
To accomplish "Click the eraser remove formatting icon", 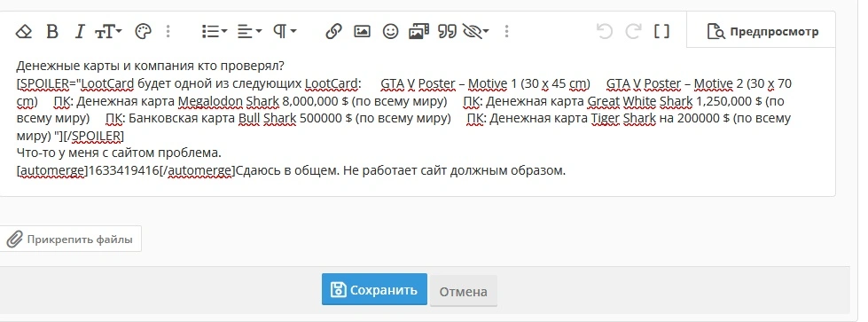I will (x=24, y=32).
